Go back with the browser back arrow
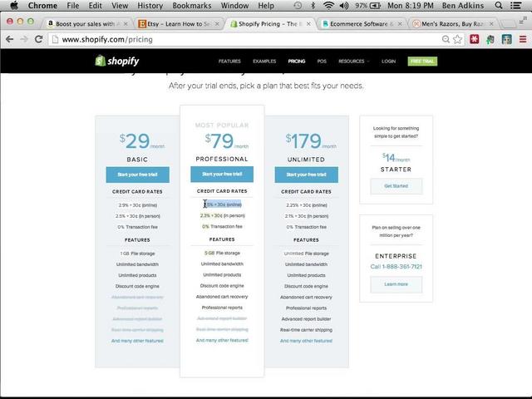 click(9, 39)
